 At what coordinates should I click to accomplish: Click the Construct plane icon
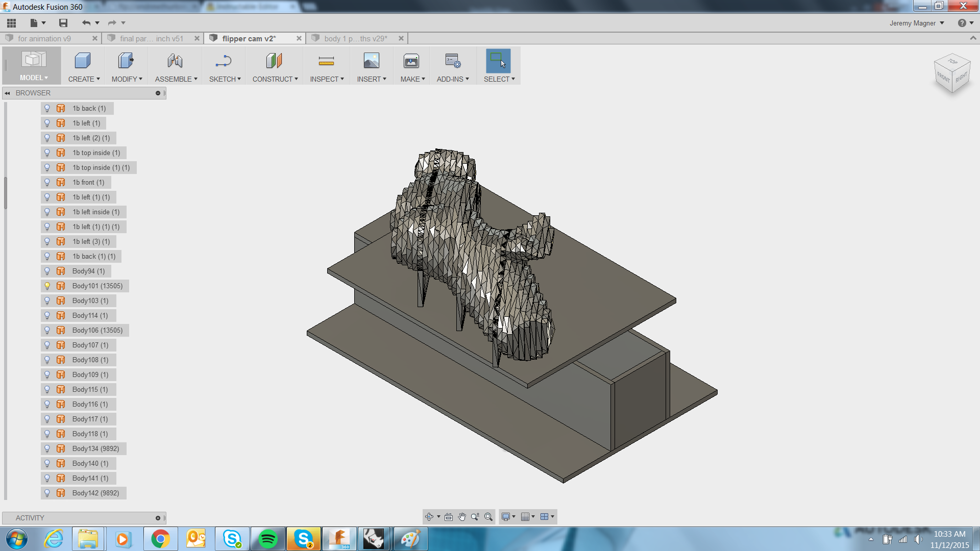tap(274, 61)
